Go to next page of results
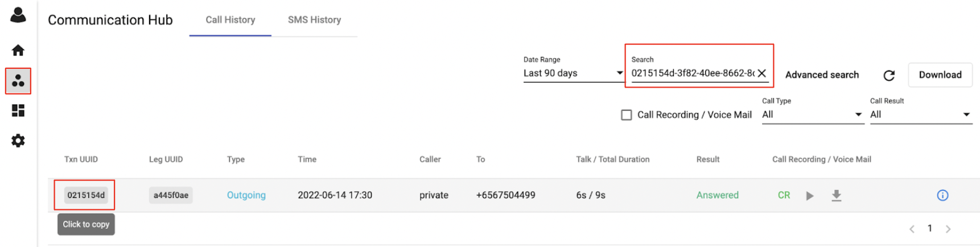The image size is (980, 247). pyautogui.click(x=948, y=229)
